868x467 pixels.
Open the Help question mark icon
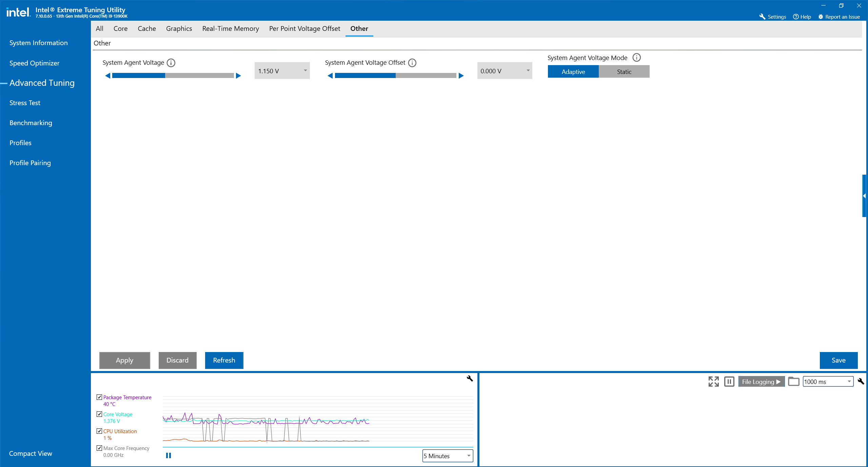pos(795,17)
